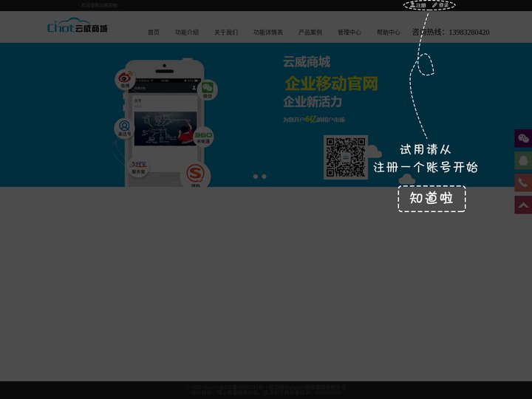Open the 产品案例 menu item
Image resolution: width=532 pixels, height=399 pixels.
pyautogui.click(x=310, y=33)
